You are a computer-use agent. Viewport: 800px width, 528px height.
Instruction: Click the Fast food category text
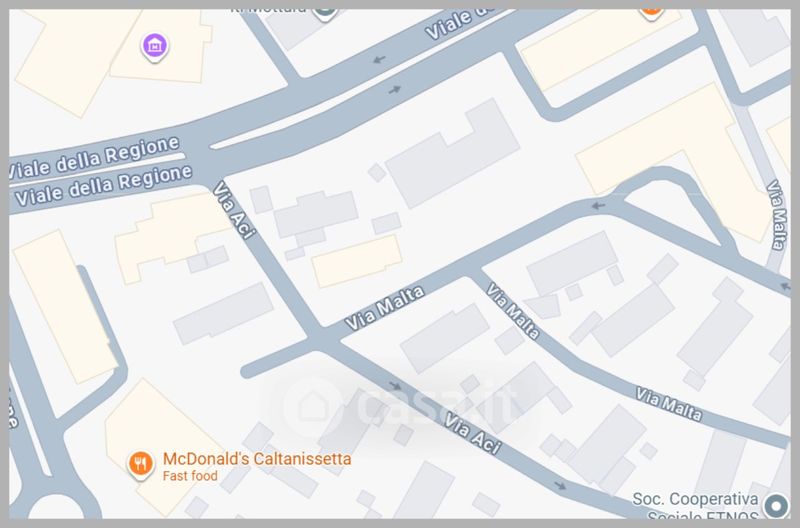tap(190, 476)
